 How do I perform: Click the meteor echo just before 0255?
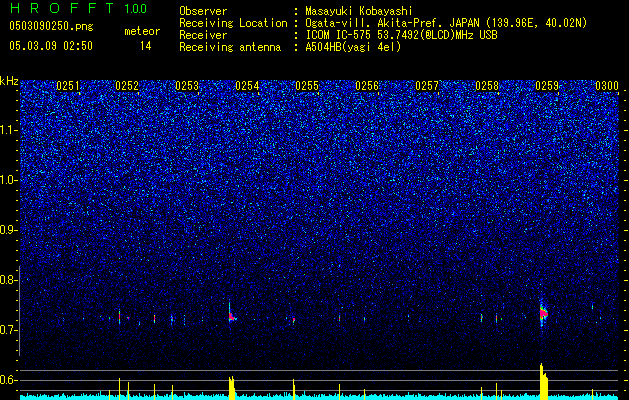[294, 320]
